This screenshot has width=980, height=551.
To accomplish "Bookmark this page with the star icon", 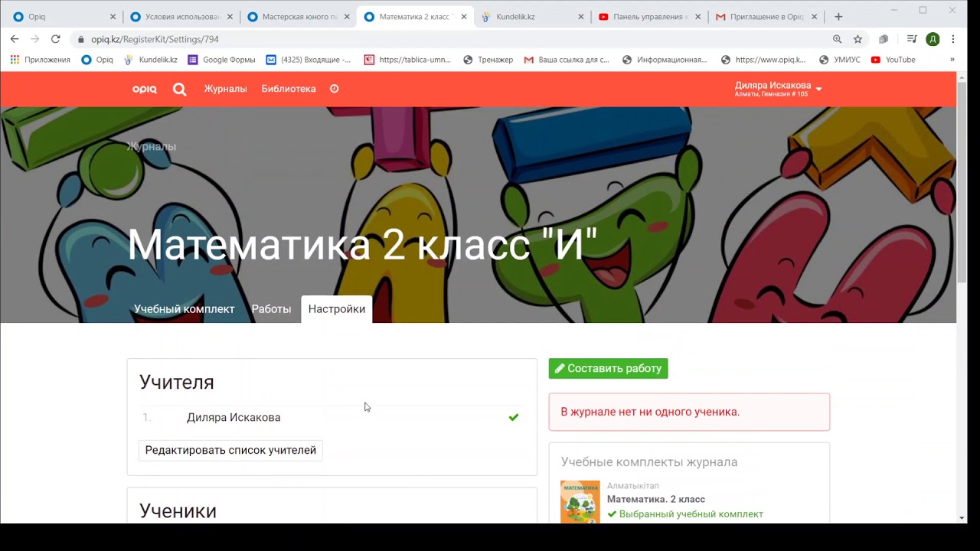I will [857, 39].
